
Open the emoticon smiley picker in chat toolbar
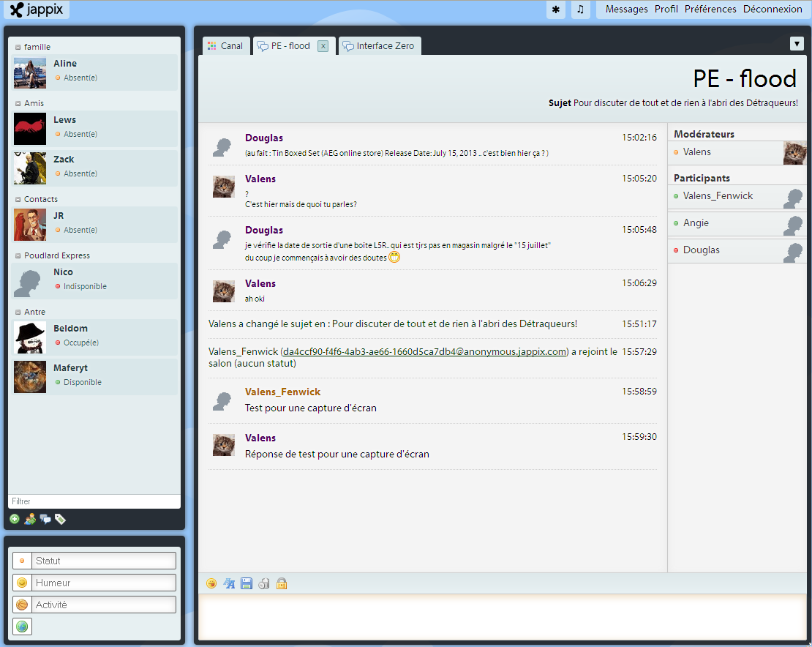(211, 583)
